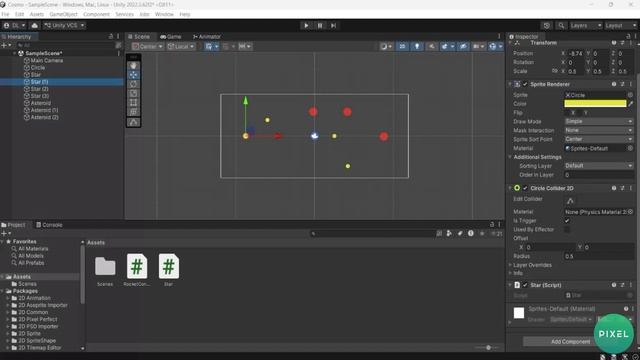Select the Move tool in scene toolbar

pos(133,75)
